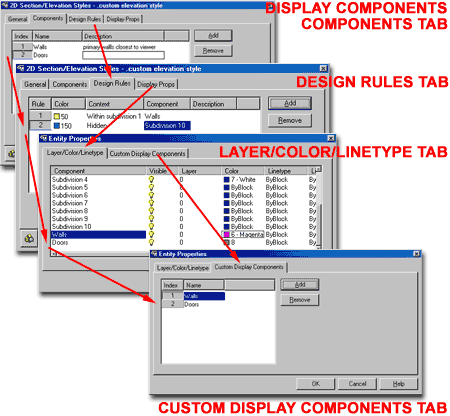The height and width of the screenshot is (416, 450).
Task: Toggle visibility bulb for Doors component
Action: tap(151, 242)
